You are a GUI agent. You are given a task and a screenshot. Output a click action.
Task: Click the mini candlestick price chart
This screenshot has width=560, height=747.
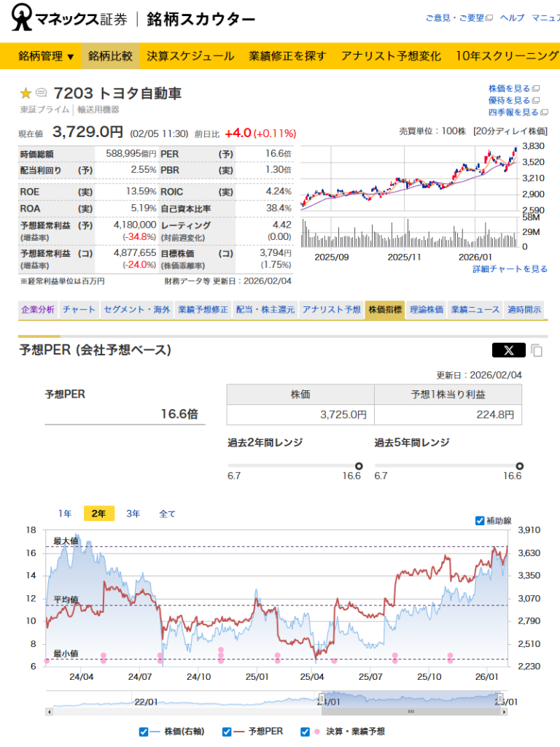(x=408, y=179)
